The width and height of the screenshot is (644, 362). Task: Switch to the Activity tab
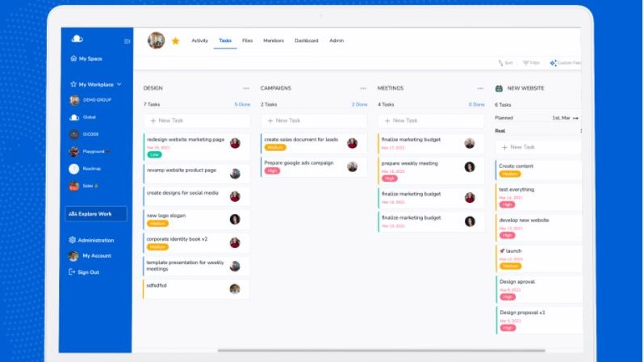(199, 40)
